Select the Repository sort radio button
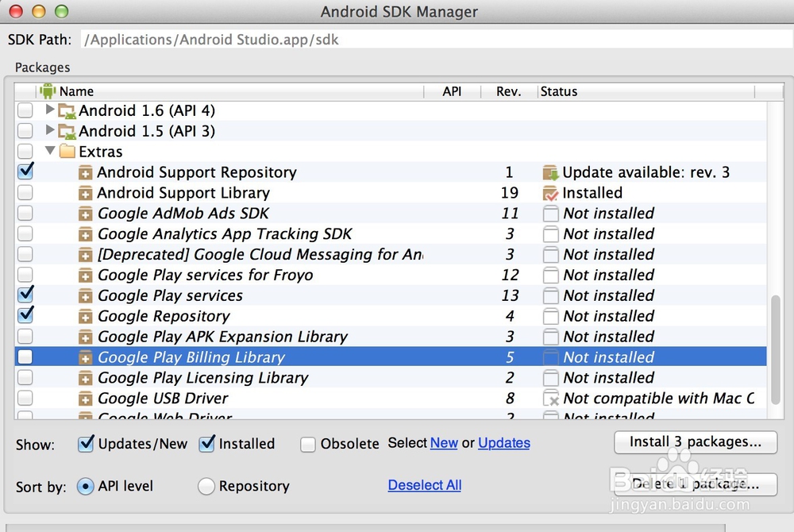This screenshot has height=532, width=794. pyautogui.click(x=206, y=487)
